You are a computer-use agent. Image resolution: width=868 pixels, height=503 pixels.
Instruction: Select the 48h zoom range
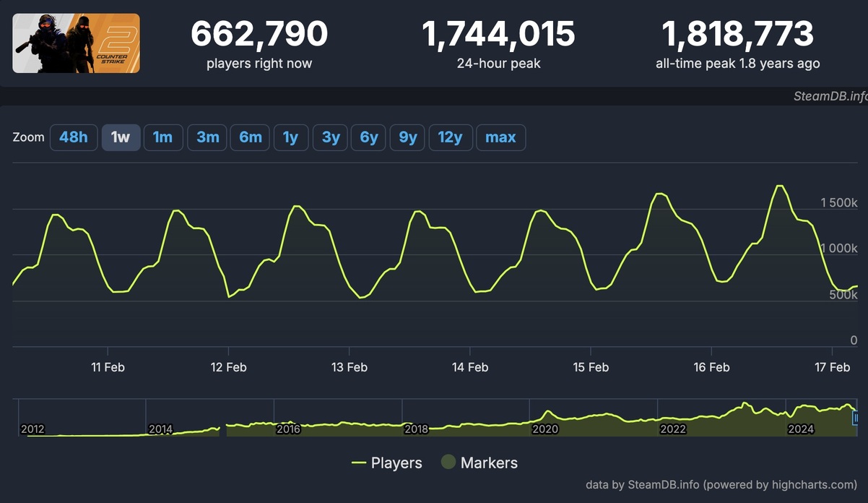(74, 137)
